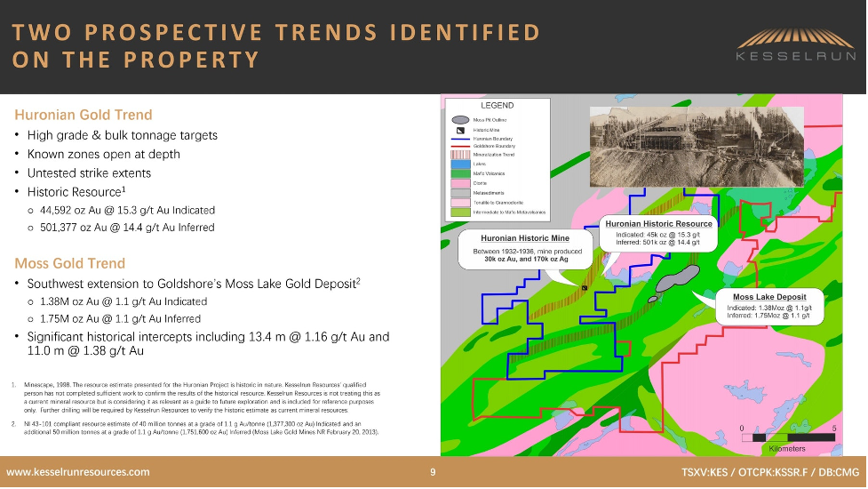Click the bullet 'Untested strike extents'
The width and height of the screenshot is (868, 489).
pyautogui.click(x=89, y=172)
